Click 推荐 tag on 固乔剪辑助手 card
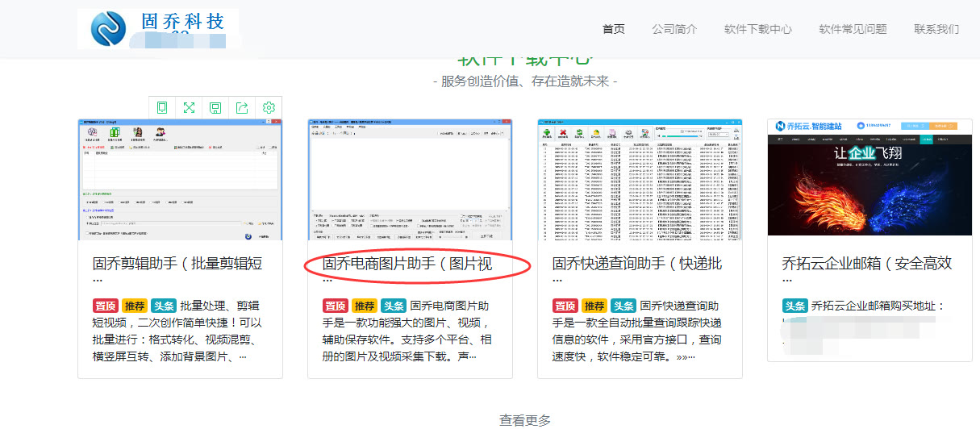The height and width of the screenshot is (429, 980). pyautogui.click(x=135, y=306)
